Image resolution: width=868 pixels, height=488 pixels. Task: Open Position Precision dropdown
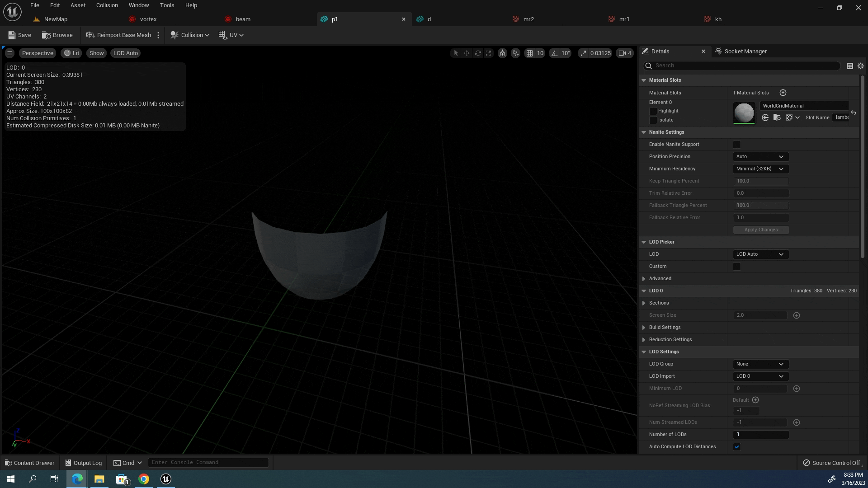760,157
